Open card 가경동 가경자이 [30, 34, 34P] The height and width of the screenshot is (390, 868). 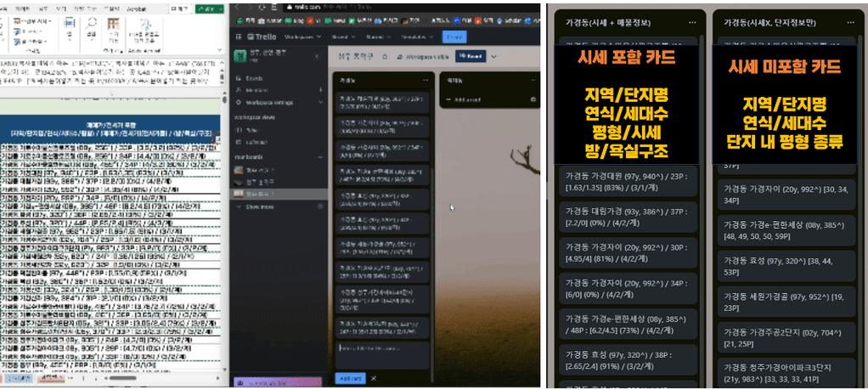coord(786,194)
